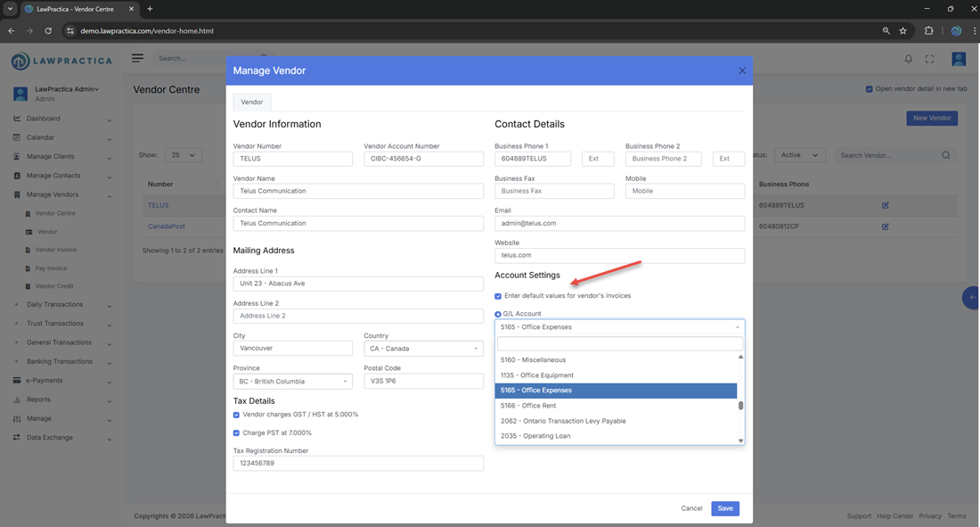Uncheck Vendor charges GST / HST checkbox
The height and width of the screenshot is (527, 980).
click(x=237, y=415)
